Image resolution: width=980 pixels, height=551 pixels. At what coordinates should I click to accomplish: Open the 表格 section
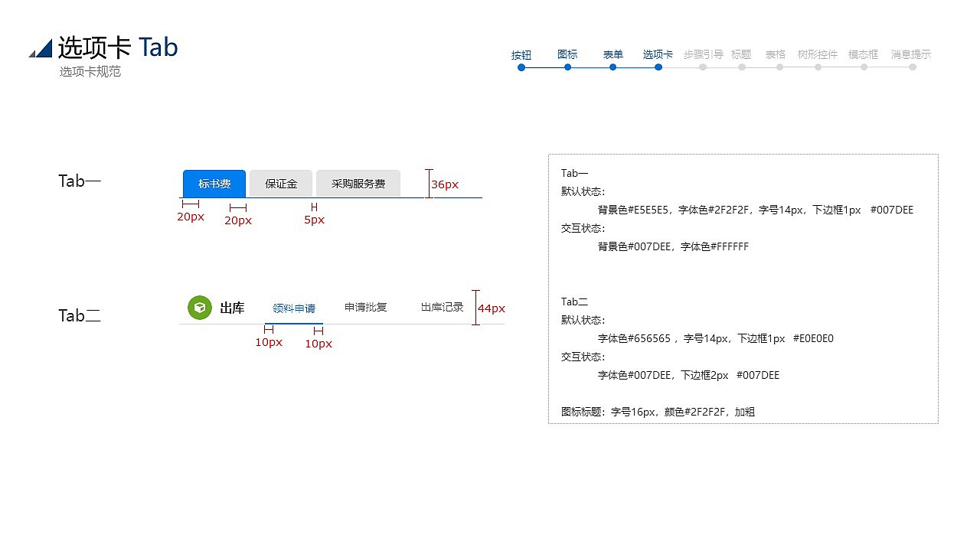(775, 54)
